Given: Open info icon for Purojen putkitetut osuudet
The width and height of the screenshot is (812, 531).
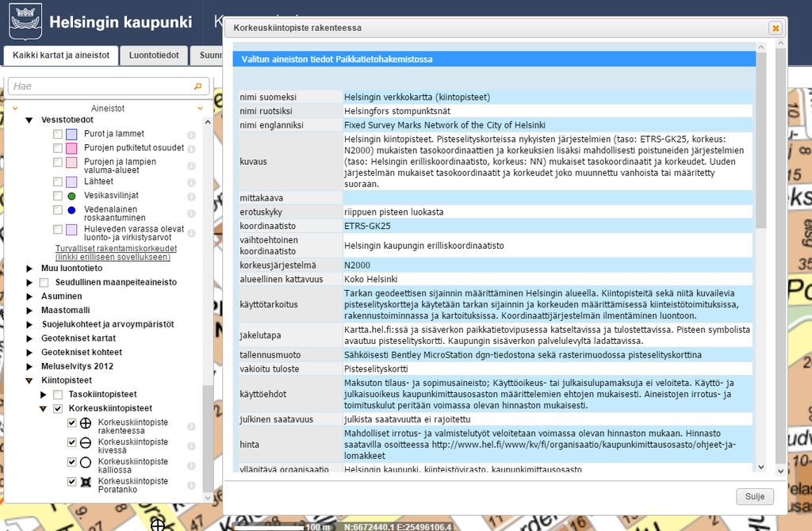Looking at the screenshot, I should [191, 149].
